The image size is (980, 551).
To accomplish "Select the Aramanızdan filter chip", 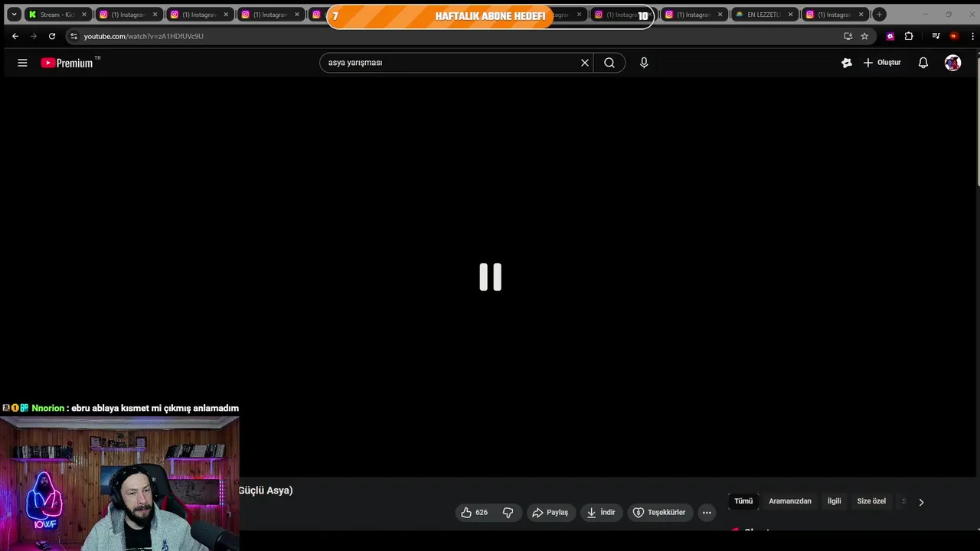I will 790,501.
